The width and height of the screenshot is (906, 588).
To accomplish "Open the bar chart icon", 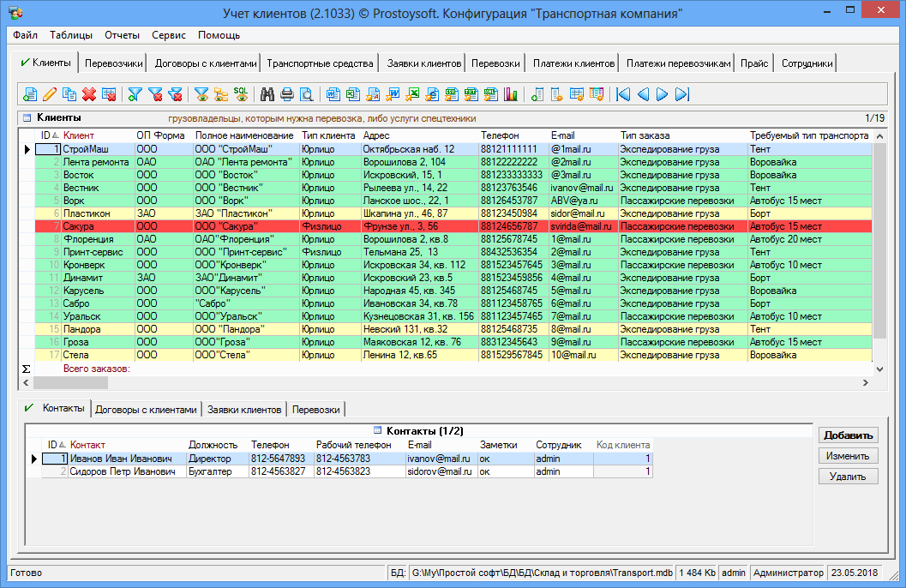I will [x=510, y=94].
